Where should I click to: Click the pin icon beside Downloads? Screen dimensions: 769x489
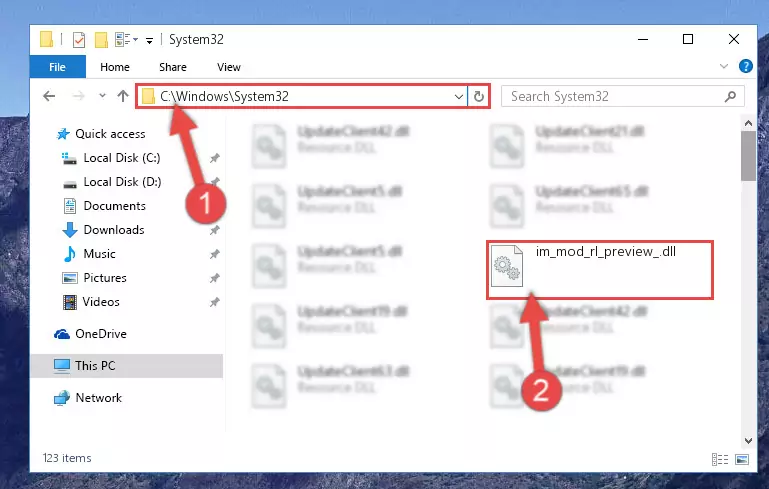point(214,230)
